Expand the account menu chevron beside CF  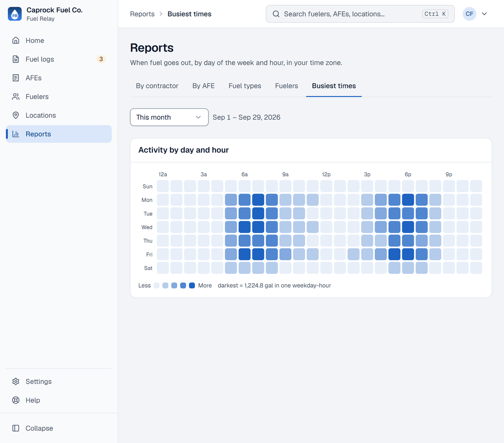(x=484, y=14)
